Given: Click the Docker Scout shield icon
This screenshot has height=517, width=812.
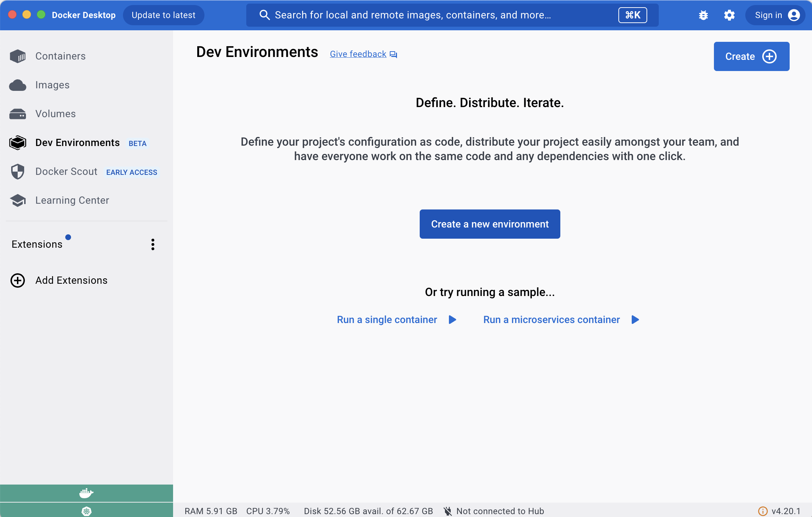Looking at the screenshot, I should pos(18,172).
